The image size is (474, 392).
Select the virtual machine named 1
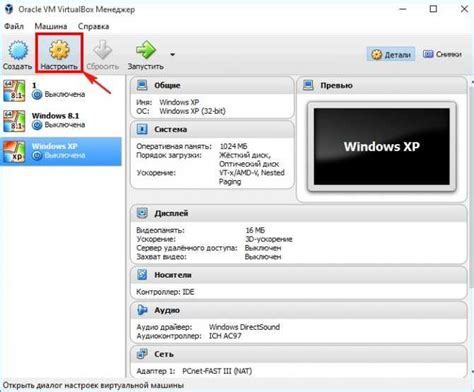[x=61, y=90]
